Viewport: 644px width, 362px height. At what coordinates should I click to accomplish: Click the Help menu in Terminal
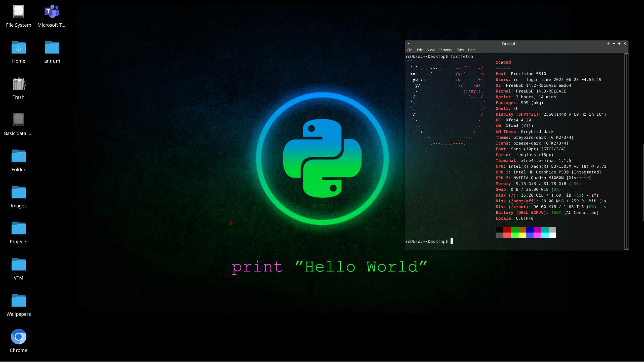pos(472,50)
